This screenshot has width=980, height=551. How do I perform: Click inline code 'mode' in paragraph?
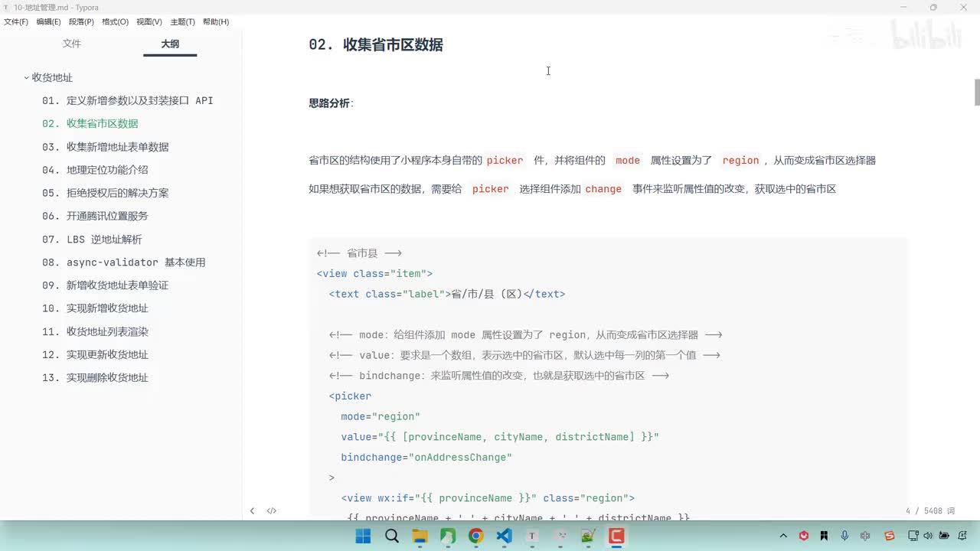pos(628,161)
